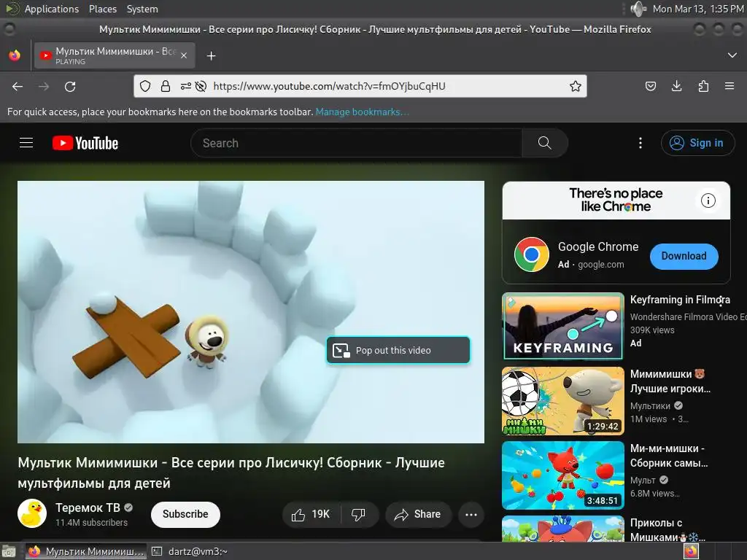The width and height of the screenshot is (747, 560).
Task: Click the Google Chrome logo in ad
Action: [x=532, y=254]
